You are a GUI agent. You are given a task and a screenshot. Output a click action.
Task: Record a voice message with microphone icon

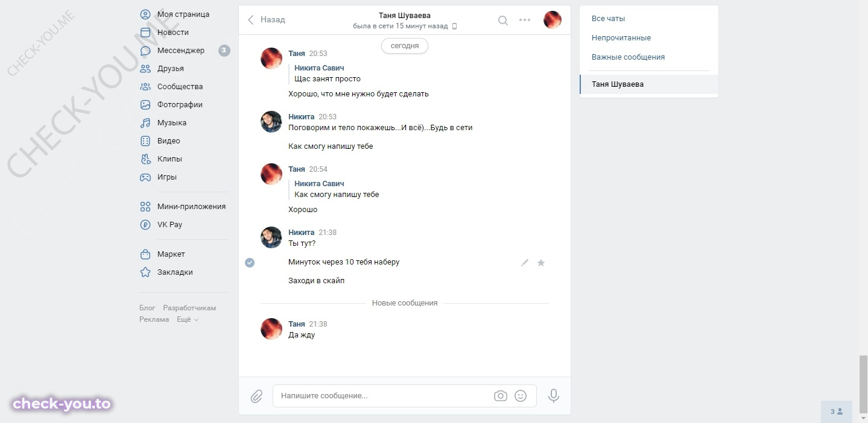click(x=554, y=396)
